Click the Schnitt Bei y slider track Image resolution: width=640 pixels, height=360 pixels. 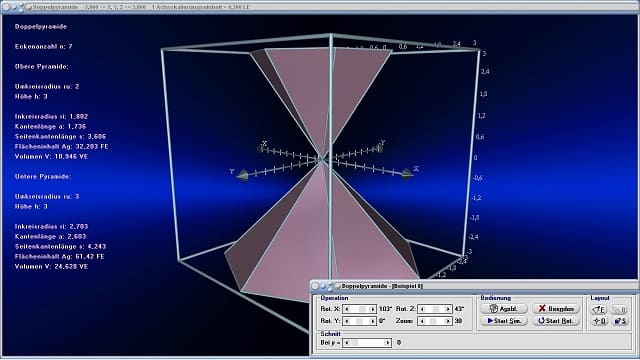point(367,342)
